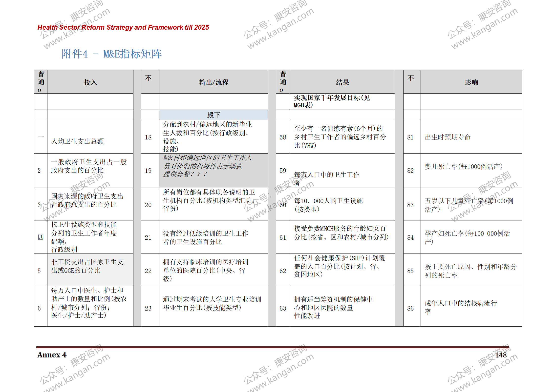Screen dimensions: 555x392
Task: Click indicator number 19
Action: coord(148,171)
